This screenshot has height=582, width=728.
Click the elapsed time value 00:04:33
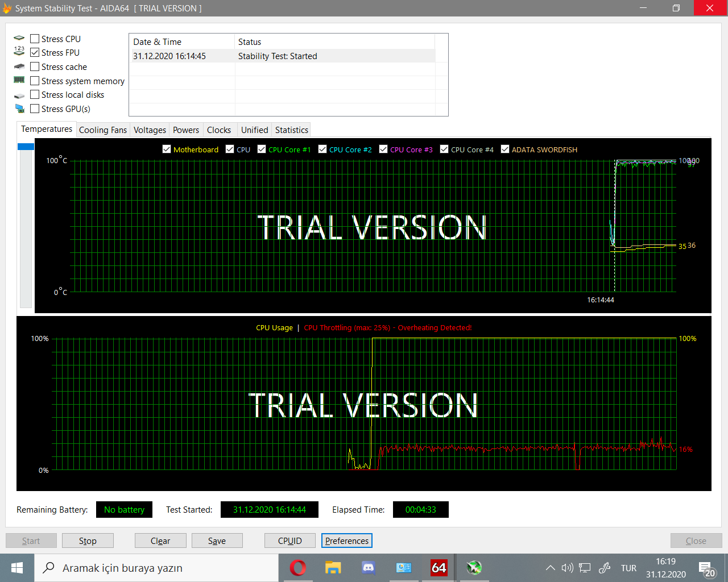[x=421, y=509]
